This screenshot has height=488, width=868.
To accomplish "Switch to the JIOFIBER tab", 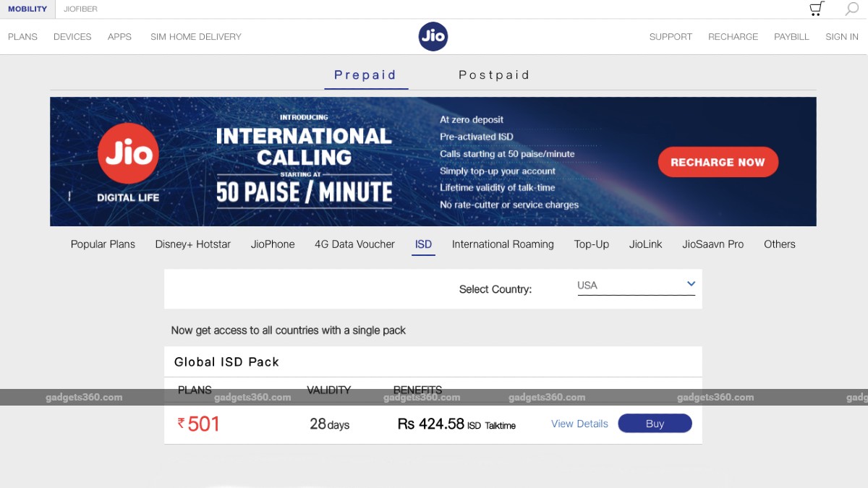I will point(80,9).
